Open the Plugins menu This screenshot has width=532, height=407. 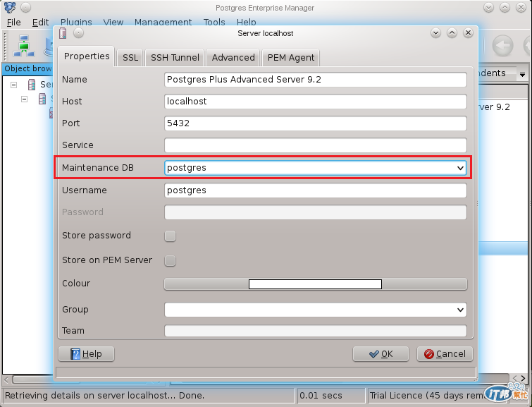[76, 23]
